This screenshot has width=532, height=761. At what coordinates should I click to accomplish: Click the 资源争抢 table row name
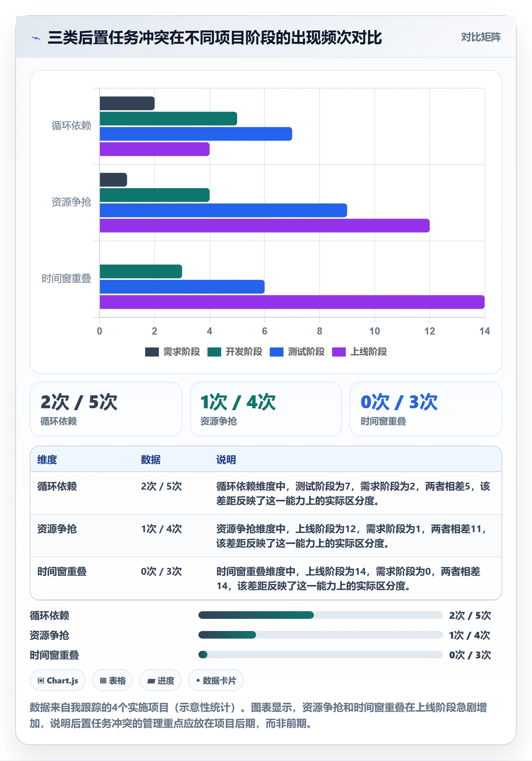tap(57, 529)
